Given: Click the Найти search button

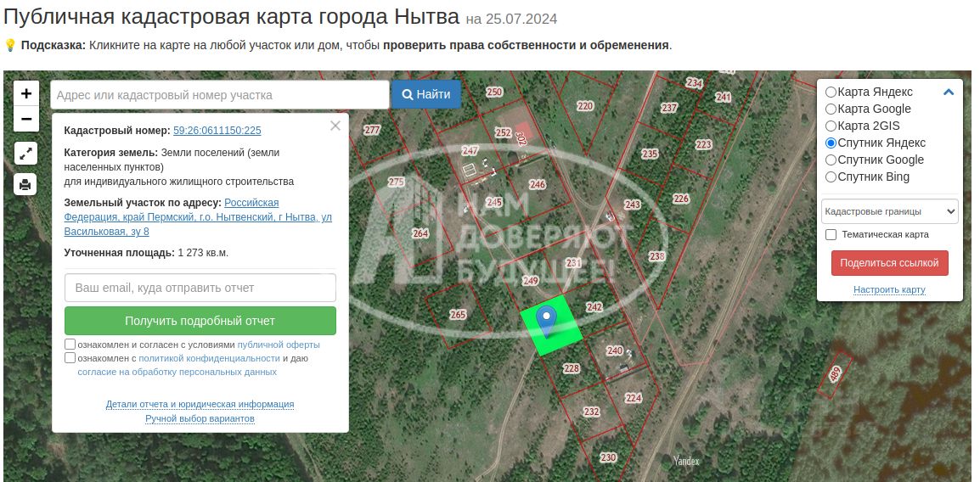Looking at the screenshot, I should point(426,95).
